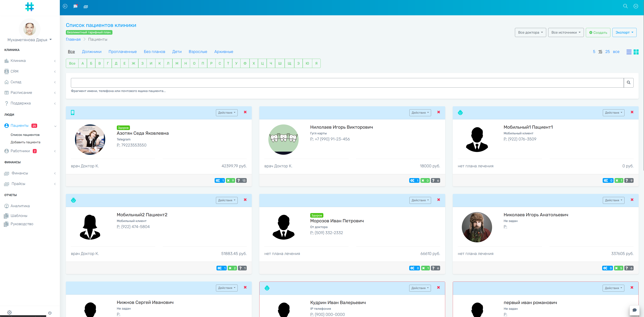Open Все доктора dropdown filter

coord(530,32)
